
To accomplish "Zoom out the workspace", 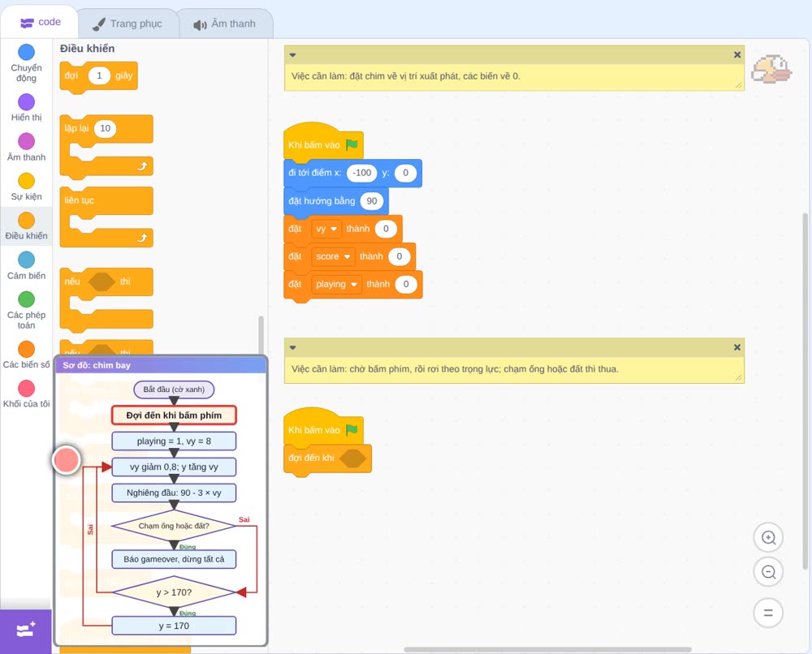I will 768,572.
